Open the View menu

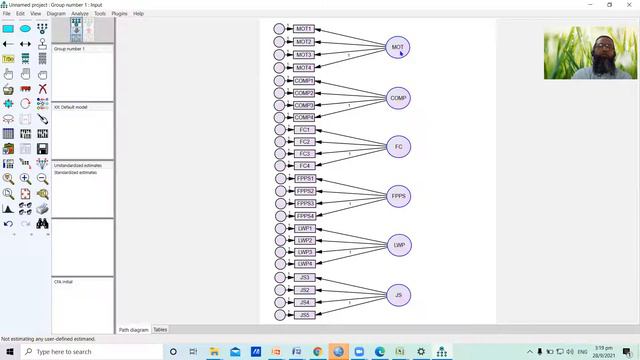point(36,13)
